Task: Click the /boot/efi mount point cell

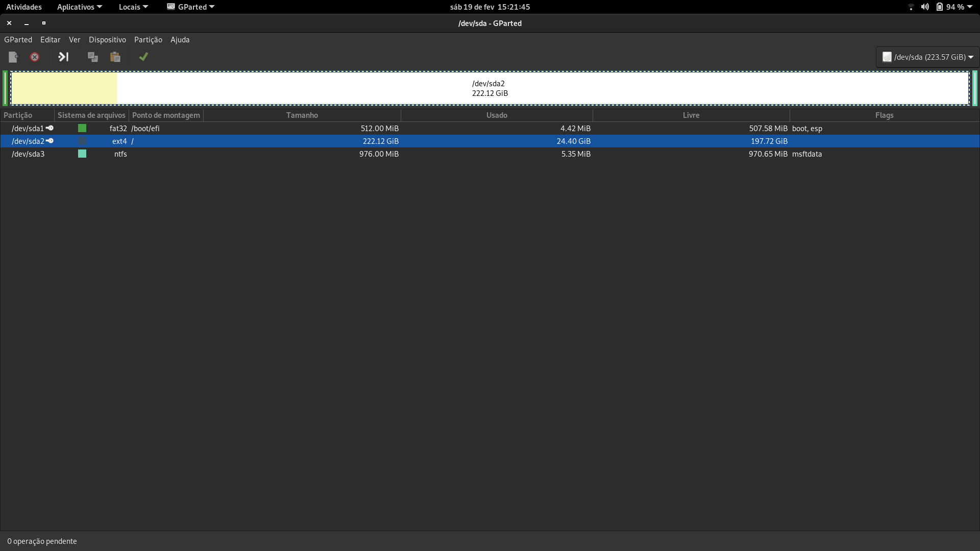Action: (145, 129)
